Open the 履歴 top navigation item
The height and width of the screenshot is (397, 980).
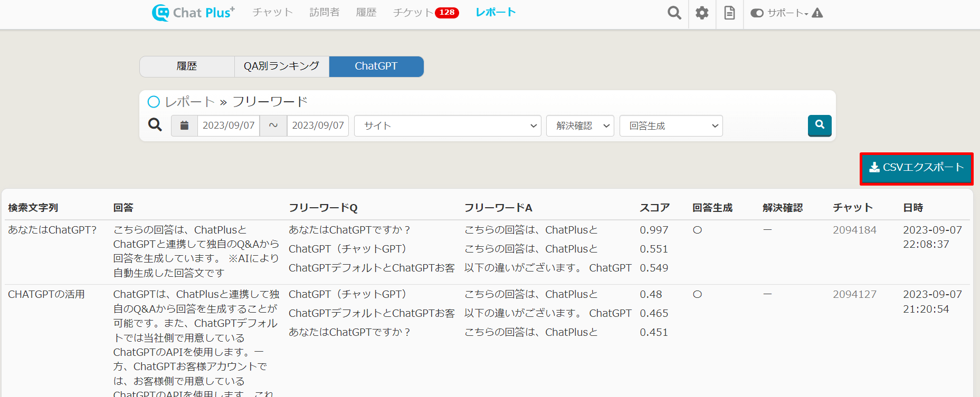coord(366,12)
